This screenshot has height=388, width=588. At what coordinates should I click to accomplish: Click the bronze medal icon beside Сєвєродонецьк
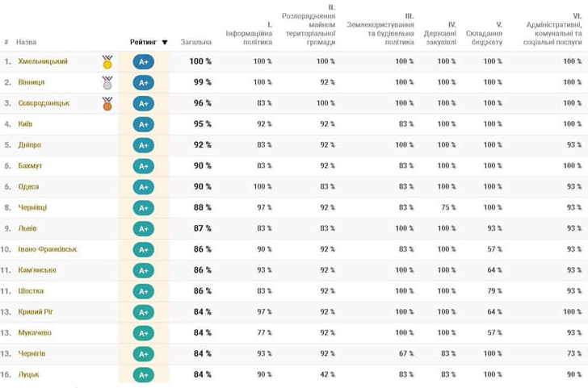[x=107, y=103]
